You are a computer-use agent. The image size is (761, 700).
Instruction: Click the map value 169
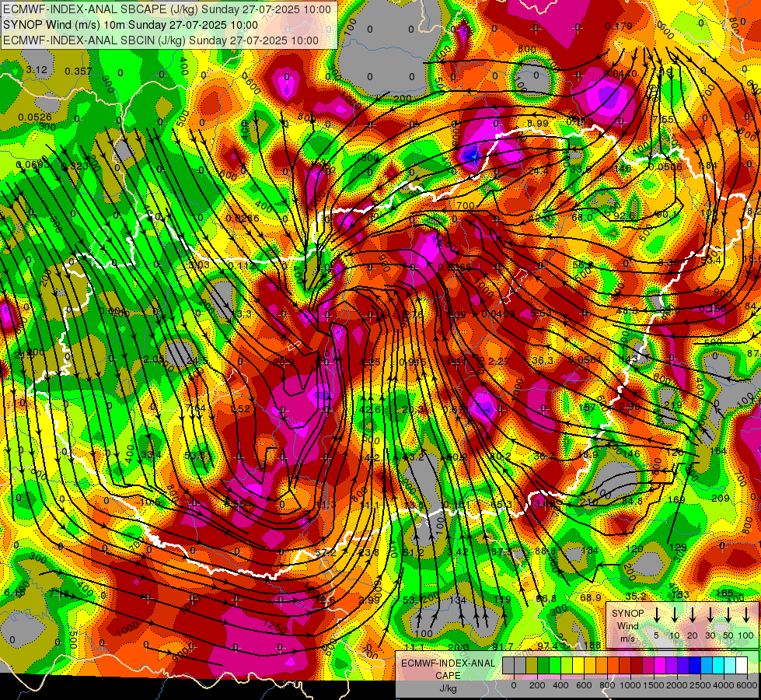676,499
